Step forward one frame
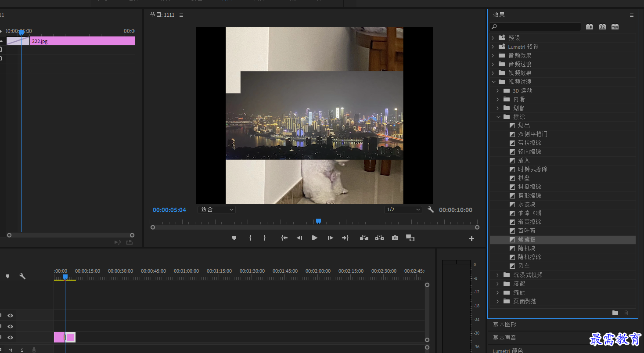 (330, 238)
